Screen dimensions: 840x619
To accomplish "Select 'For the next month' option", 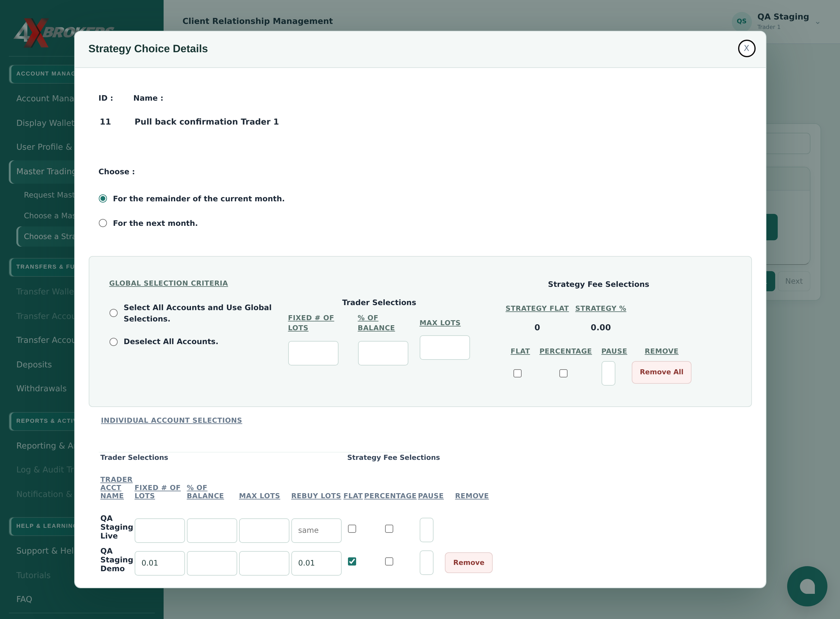I will pos(103,223).
